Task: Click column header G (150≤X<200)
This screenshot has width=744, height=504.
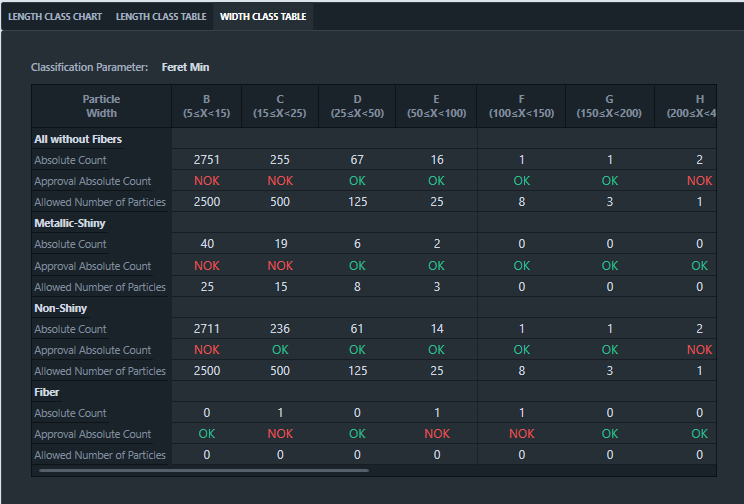Action: tap(609, 106)
